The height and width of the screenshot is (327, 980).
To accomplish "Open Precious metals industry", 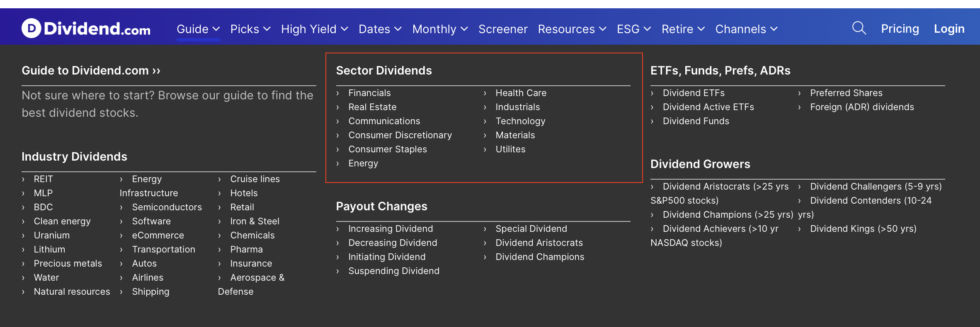I will point(68,263).
